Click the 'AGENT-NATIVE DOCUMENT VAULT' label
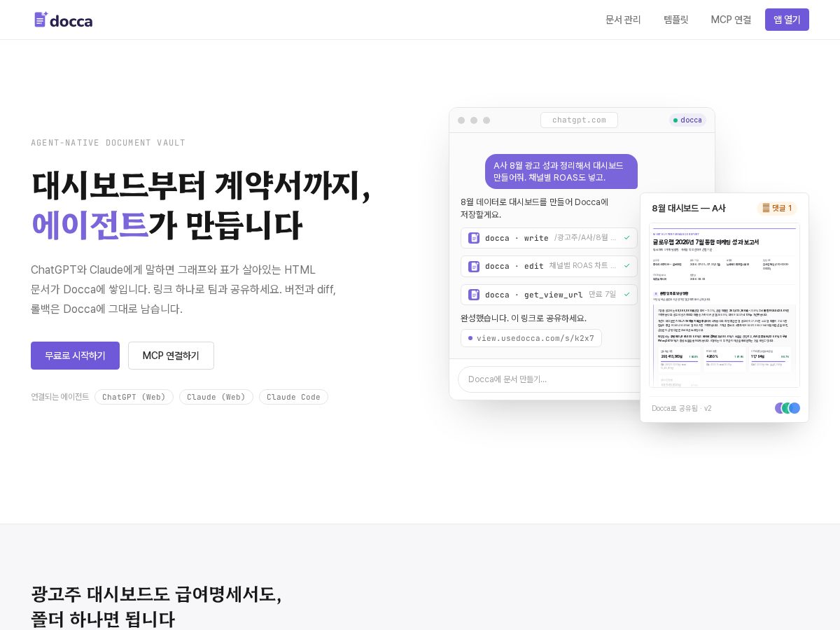Image resolution: width=840 pixels, height=630 pixels. coord(108,143)
